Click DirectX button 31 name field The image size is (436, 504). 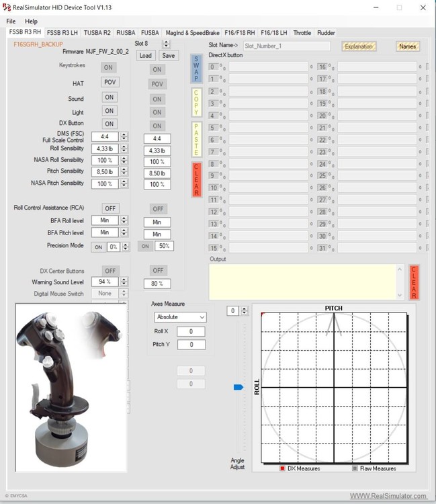pyautogui.click(x=377, y=248)
